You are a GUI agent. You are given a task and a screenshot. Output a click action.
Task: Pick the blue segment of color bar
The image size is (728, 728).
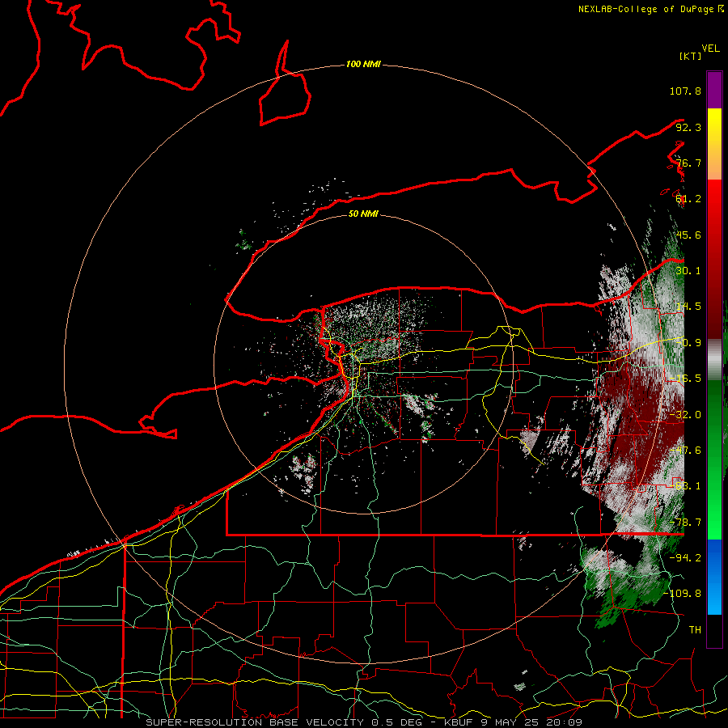coord(714,577)
